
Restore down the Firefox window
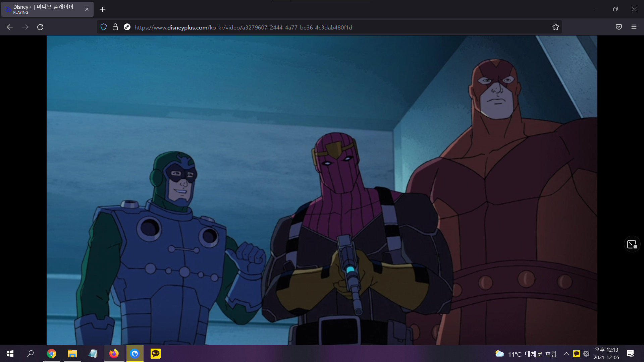[615, 9]
